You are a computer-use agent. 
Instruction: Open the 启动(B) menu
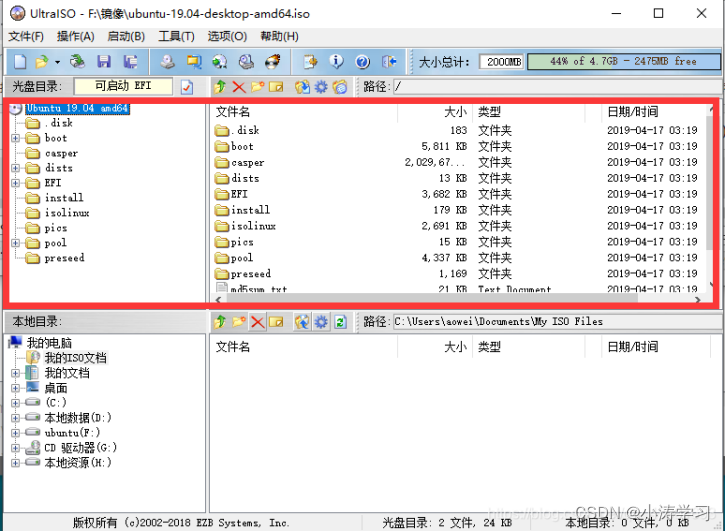[x=126, y=36]
